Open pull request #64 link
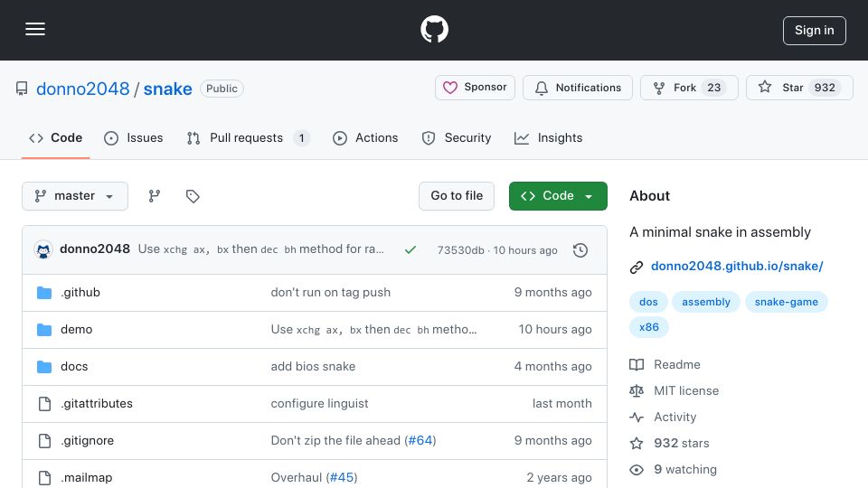The image size is (868, 488). (x=420, y=440)
